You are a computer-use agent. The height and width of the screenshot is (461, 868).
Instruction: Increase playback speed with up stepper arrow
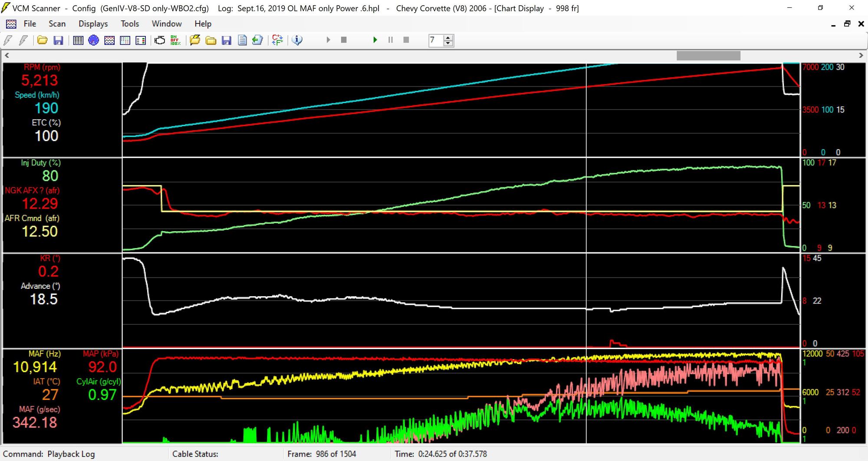tap(448, 38)
